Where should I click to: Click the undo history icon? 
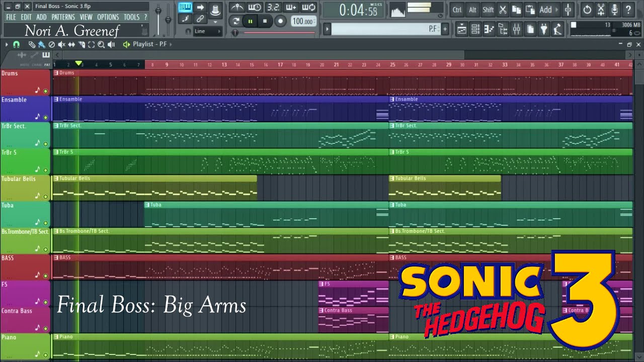pos(587,10)
